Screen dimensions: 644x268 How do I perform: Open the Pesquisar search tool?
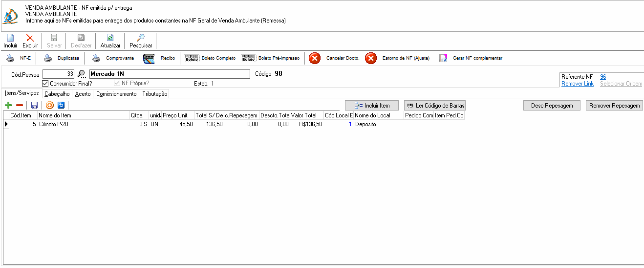click(141, 38)
